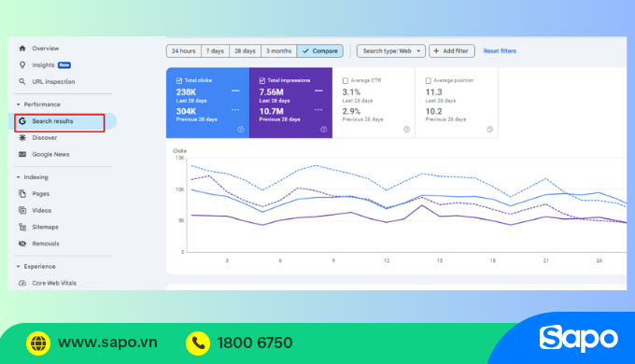Click help icon on Average position card
Screen dimensions: 635x364
point(489,130)
